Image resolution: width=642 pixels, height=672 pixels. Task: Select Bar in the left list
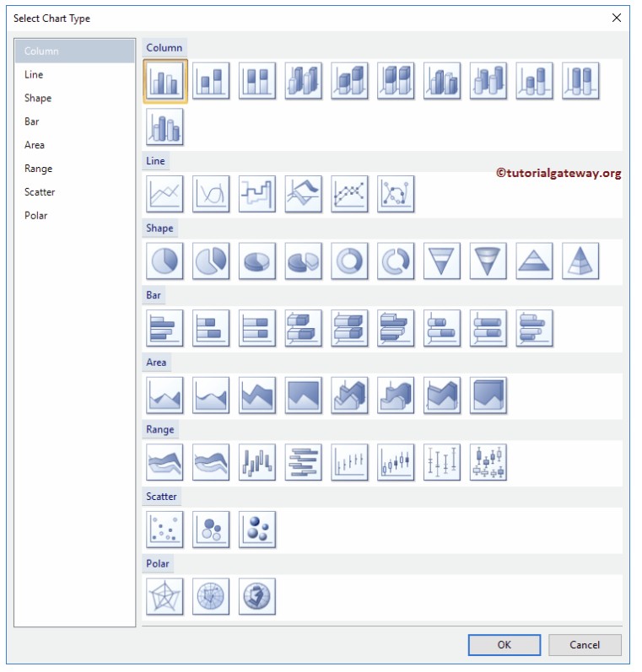tap(74, 122)
